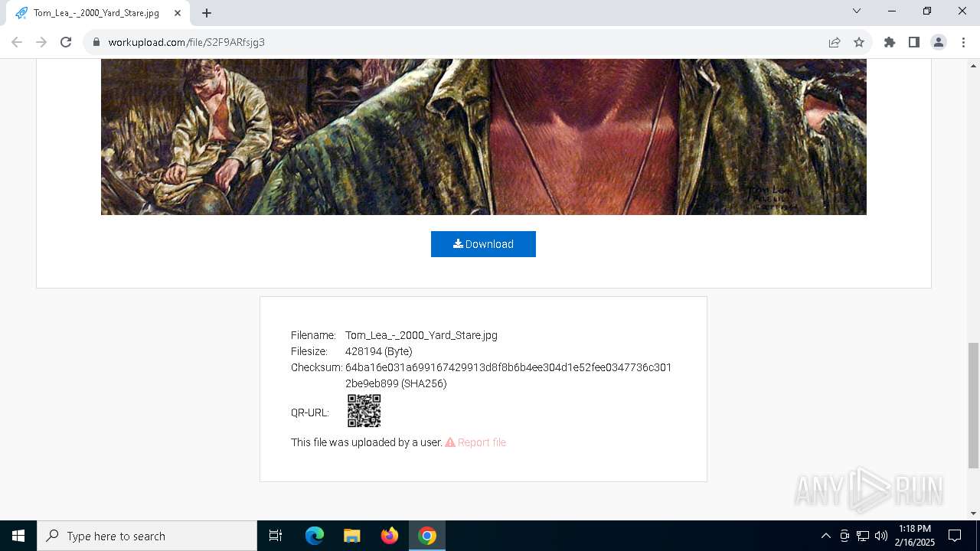This screenshot has height=551, width=980.
Task: Click the filename Tom_Lea_-_2000_Yard_Stare.jpg text
Action: 421,335
